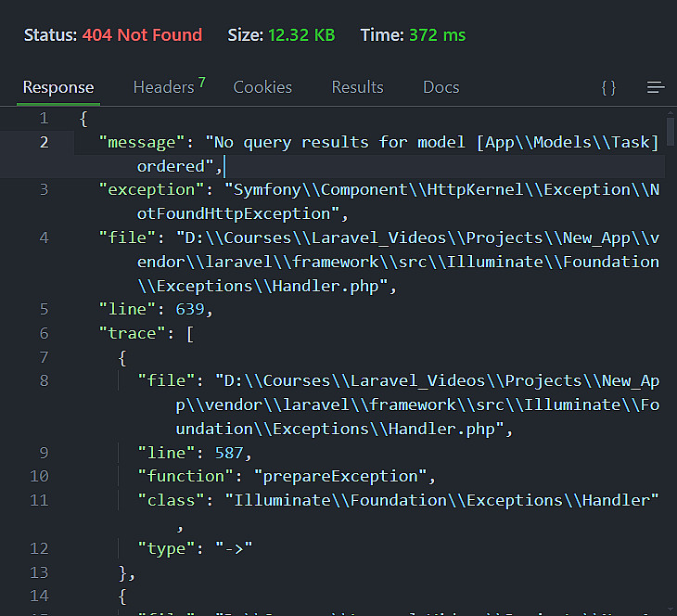The height and width of the screenshot is (616, 677).
Task: Click the "exception" key on line 3
Action: (x=148, y=189)
